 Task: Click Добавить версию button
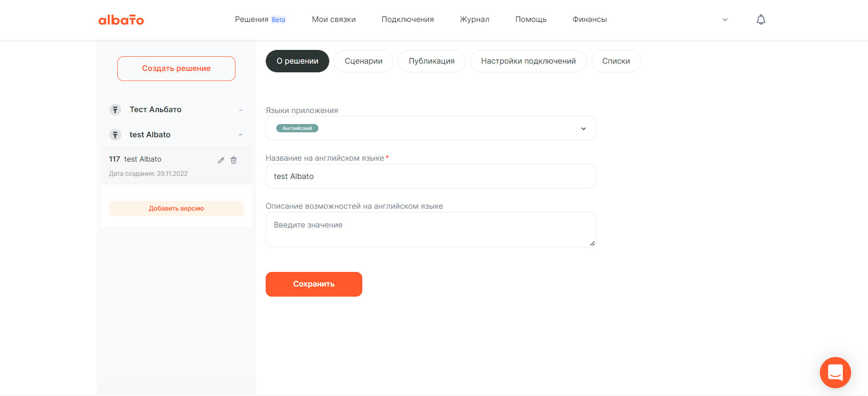pos(176,208)
